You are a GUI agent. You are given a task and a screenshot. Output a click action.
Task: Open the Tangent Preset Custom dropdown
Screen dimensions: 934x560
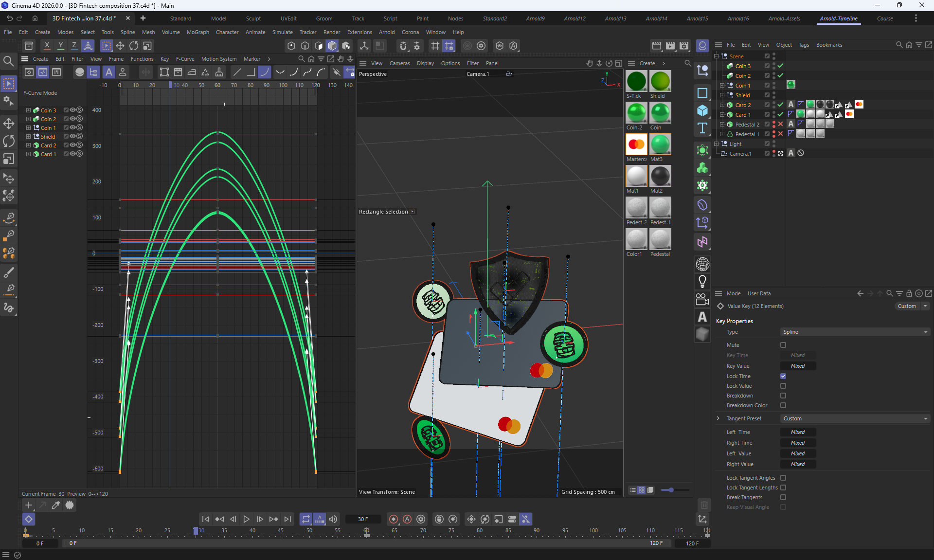point(855,418)
